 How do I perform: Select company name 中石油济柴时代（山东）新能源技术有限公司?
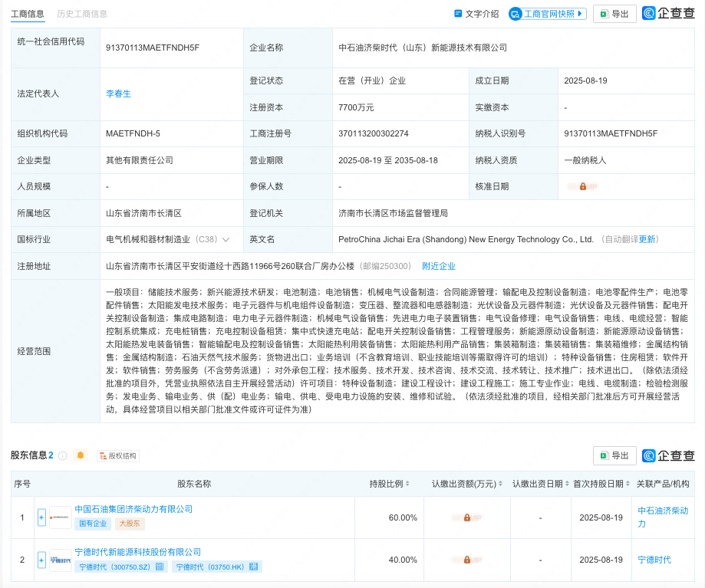pos(423,48)
